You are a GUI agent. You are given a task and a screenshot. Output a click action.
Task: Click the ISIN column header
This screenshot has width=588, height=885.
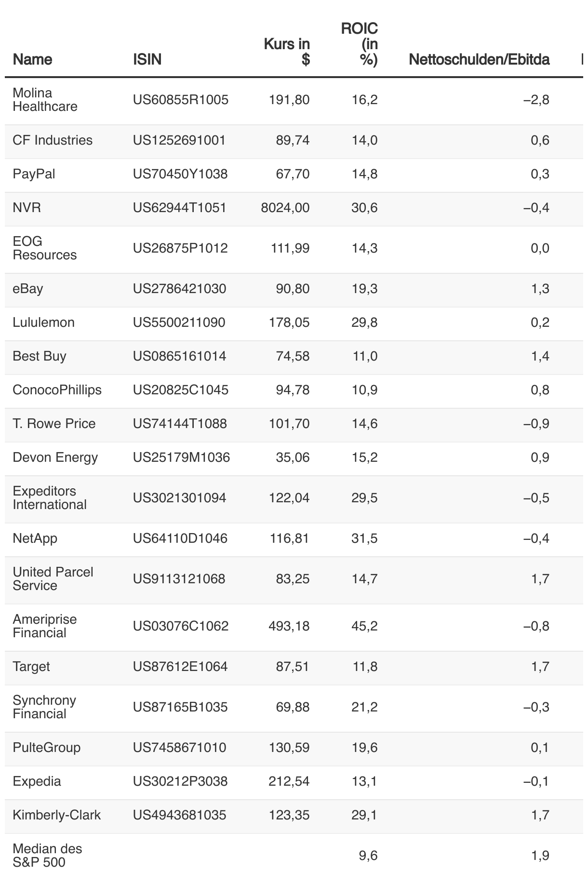coord(147,59)
